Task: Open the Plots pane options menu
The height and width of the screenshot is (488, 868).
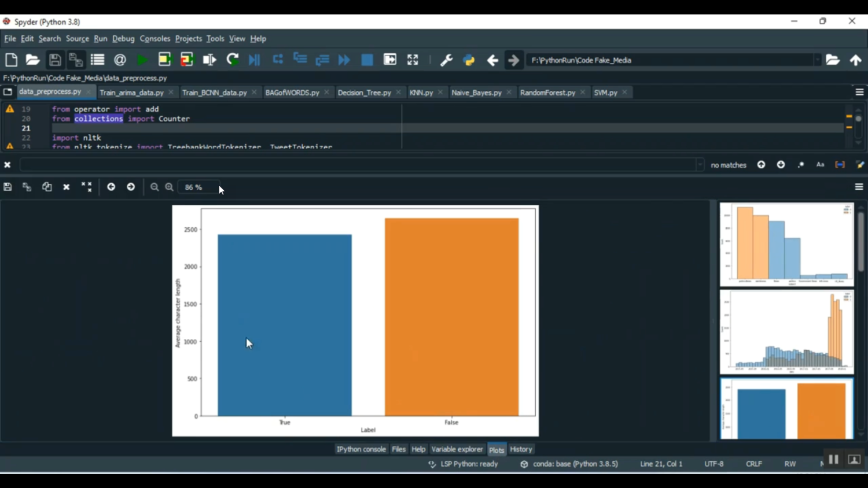Action: pyautogui.click(x=859, y=187)
